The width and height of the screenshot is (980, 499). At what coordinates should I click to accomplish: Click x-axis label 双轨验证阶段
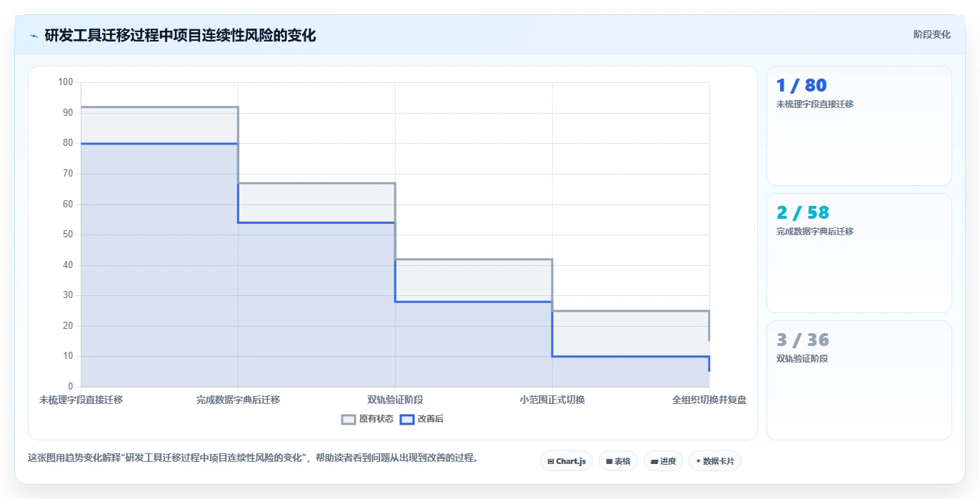[395, 400]
